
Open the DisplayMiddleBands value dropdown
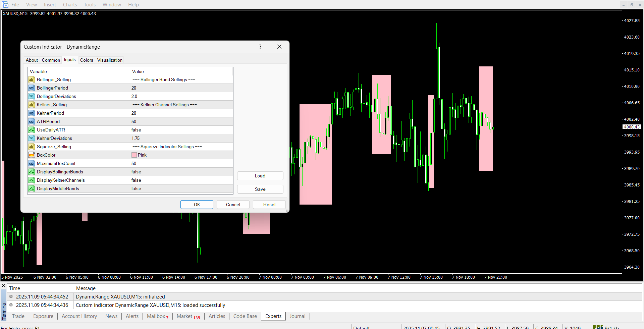[181, 188]
